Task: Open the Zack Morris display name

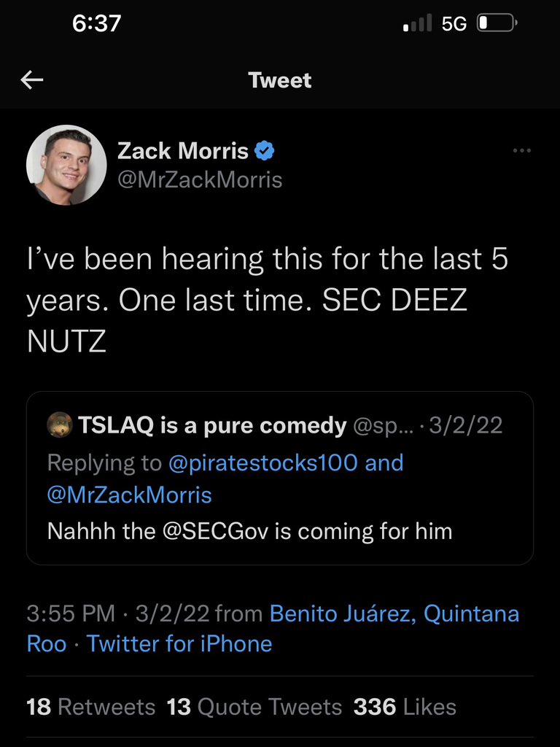Action: (x=183, y=150)
